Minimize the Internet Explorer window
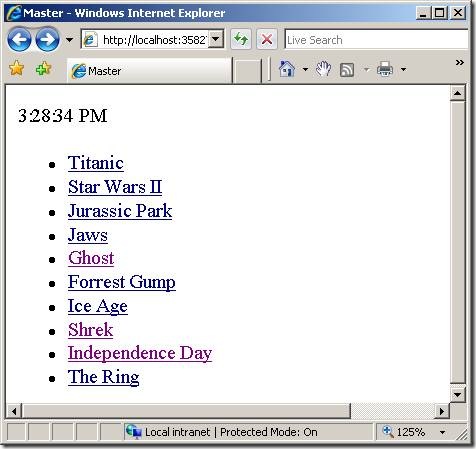The height and width of the screenshot is (449, 476). click(423, 13)
